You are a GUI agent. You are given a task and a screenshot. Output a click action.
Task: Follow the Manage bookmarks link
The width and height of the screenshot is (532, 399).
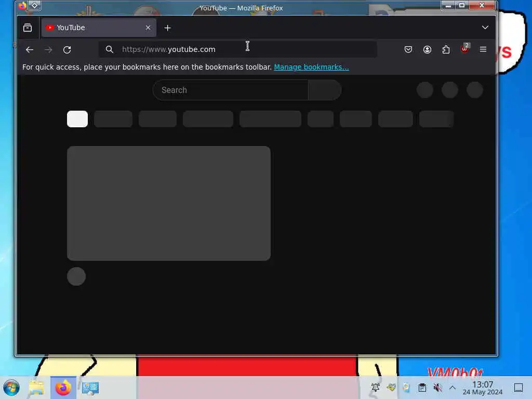click(x=311, y=67)
